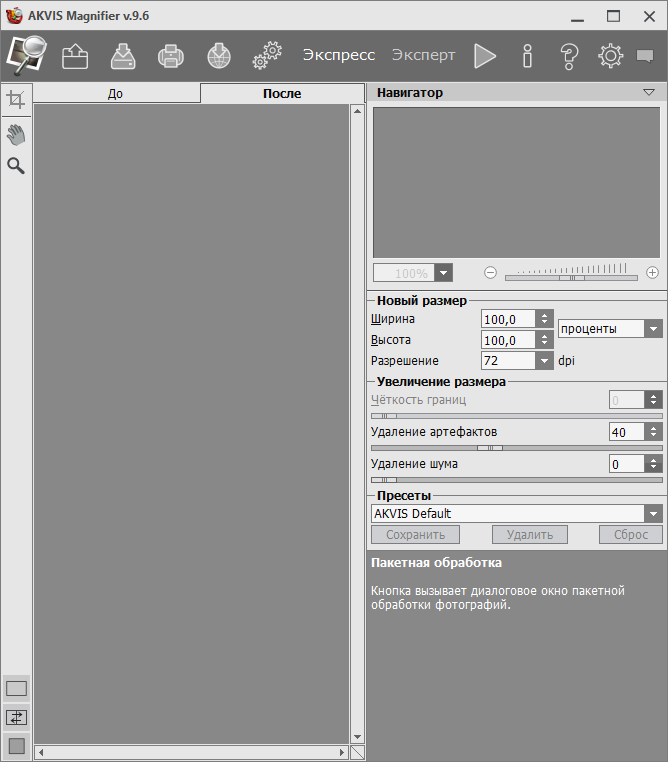The height and width of the screenshot is (762, 668).
Task: Click the navigator preview area
Action: coord(516,183)
